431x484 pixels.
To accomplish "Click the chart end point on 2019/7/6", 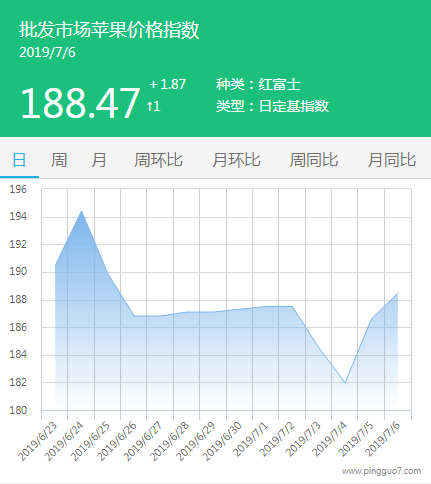I will point(397,293).
